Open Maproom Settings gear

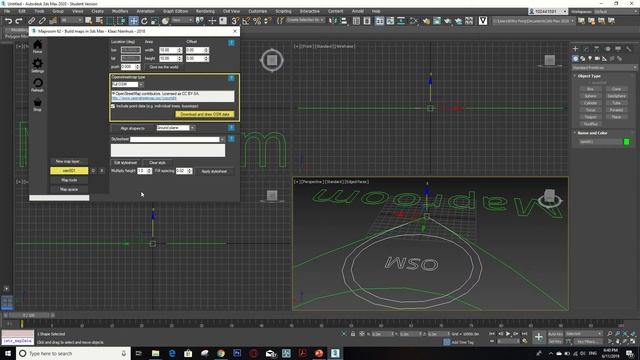point(38,65)
